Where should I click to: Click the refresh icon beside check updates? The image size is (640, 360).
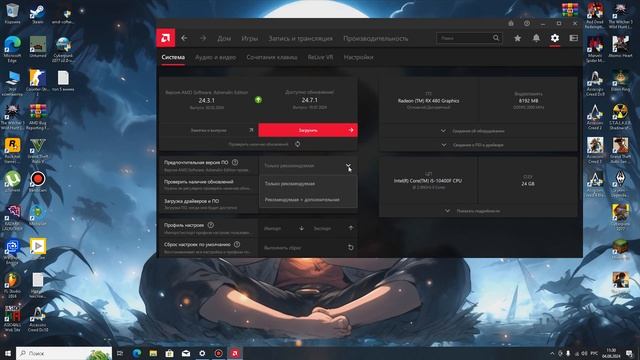click(x=298, y=144)
